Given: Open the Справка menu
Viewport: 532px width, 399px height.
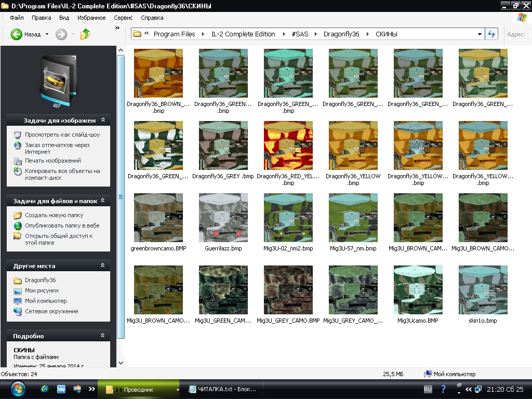Looking at the screenshot, I should tap(152, 18).
